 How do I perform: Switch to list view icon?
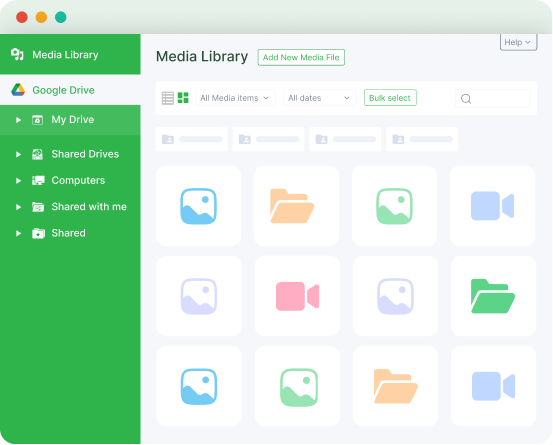[x=168, y=98]
